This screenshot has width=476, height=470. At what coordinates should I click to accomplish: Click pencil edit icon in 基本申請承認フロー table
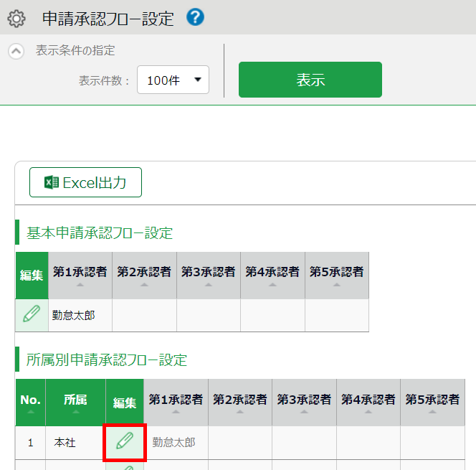pos(32,315)
